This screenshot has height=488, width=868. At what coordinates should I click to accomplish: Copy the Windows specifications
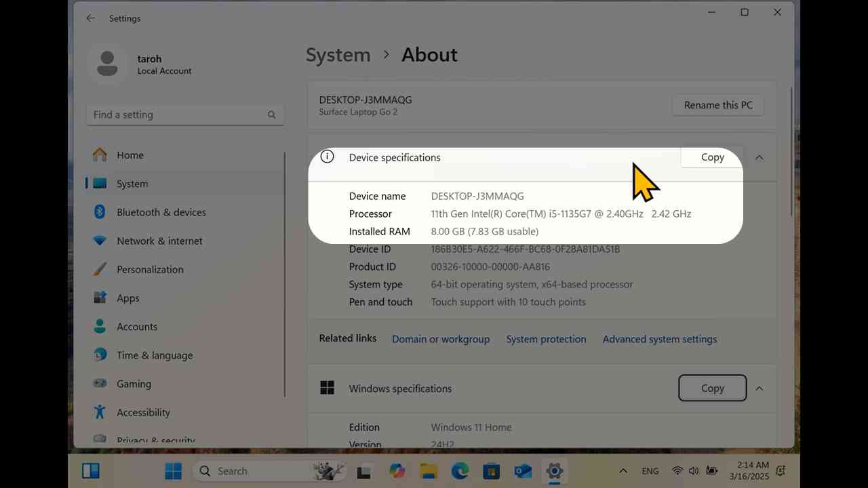click(x=712, y=388)
